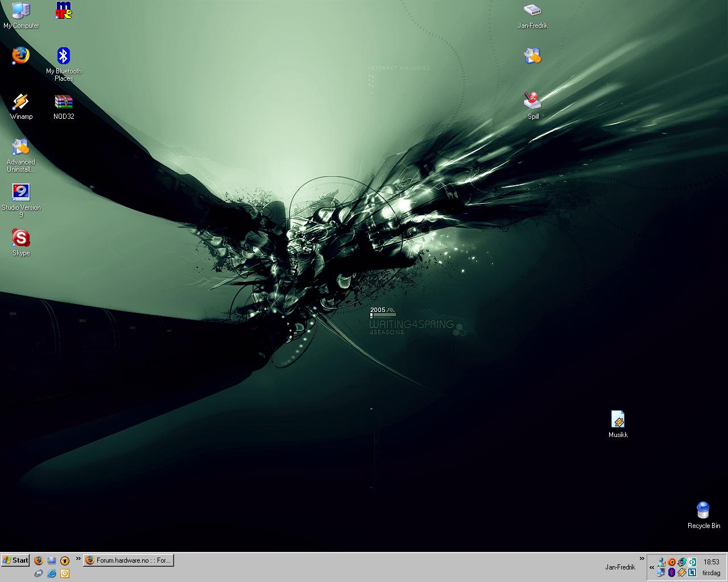Select the unlabeled shortcut icon below Jan-Fredrik
The image size is (728, 582).
click(x=533, y=56)
